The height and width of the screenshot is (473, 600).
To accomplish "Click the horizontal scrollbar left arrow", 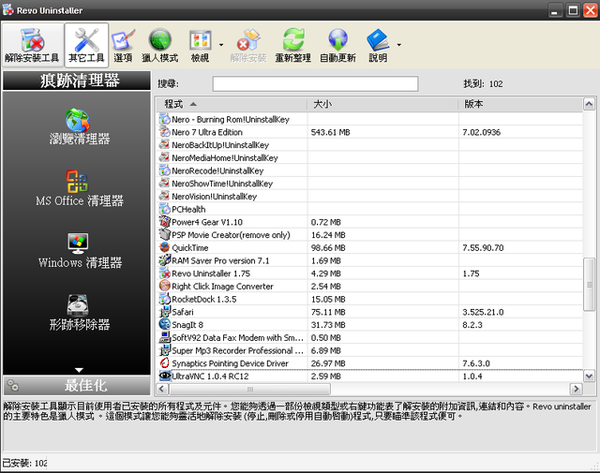I will (x=162, y=389).
